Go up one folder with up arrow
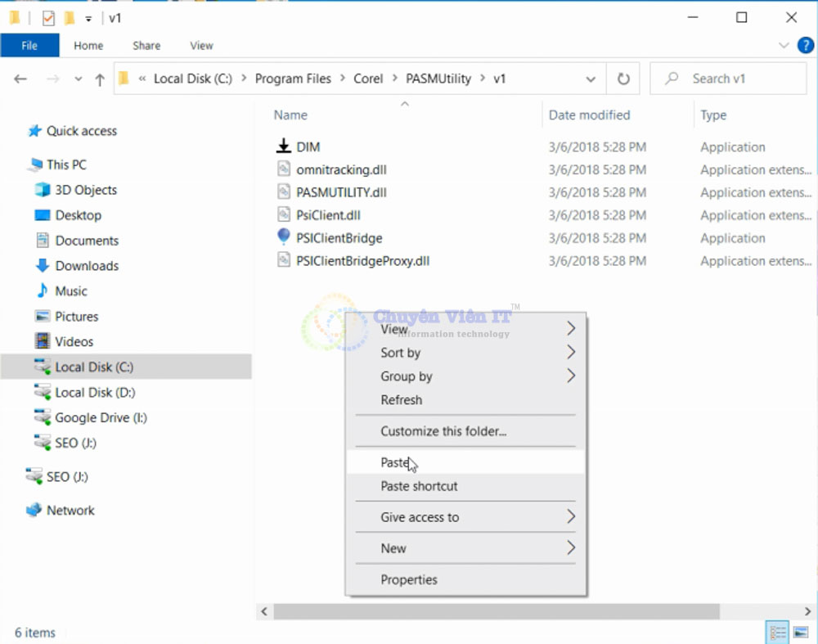The width and height of the screenshot is (818, 644). 100,79
